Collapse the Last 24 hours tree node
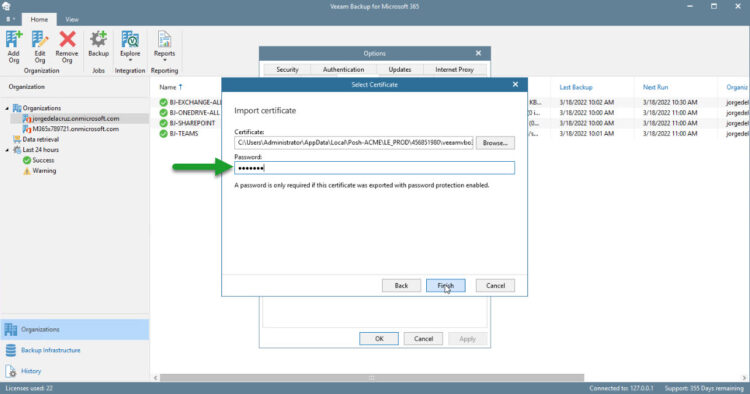 pos(7,150)
